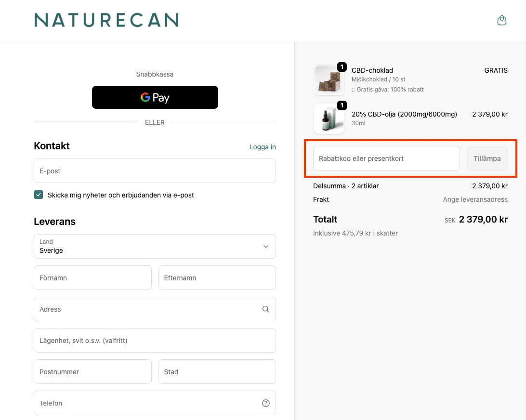Click into the Adress field
526x420 pixels.
(145, 309)
